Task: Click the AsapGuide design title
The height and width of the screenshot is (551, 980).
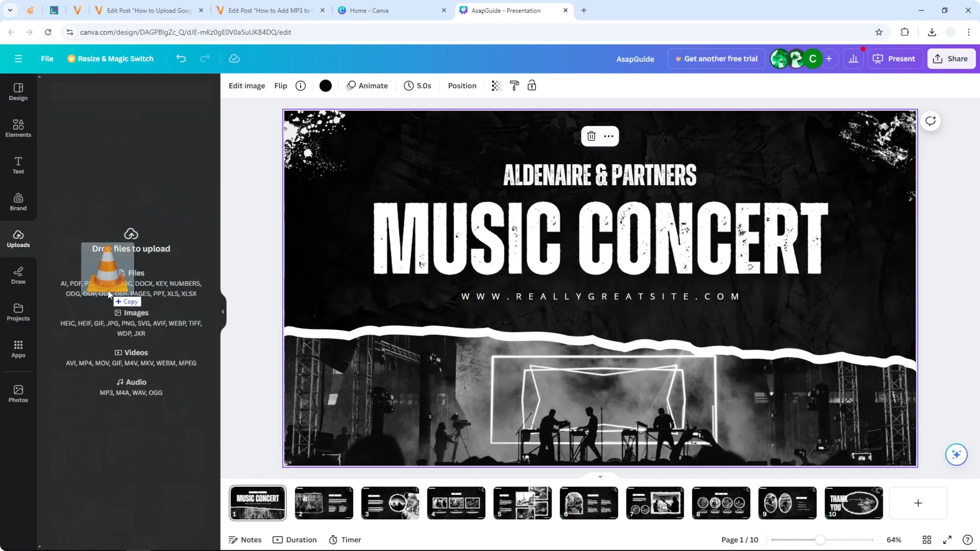Action: pyautogui.click(x=635, y=59)
